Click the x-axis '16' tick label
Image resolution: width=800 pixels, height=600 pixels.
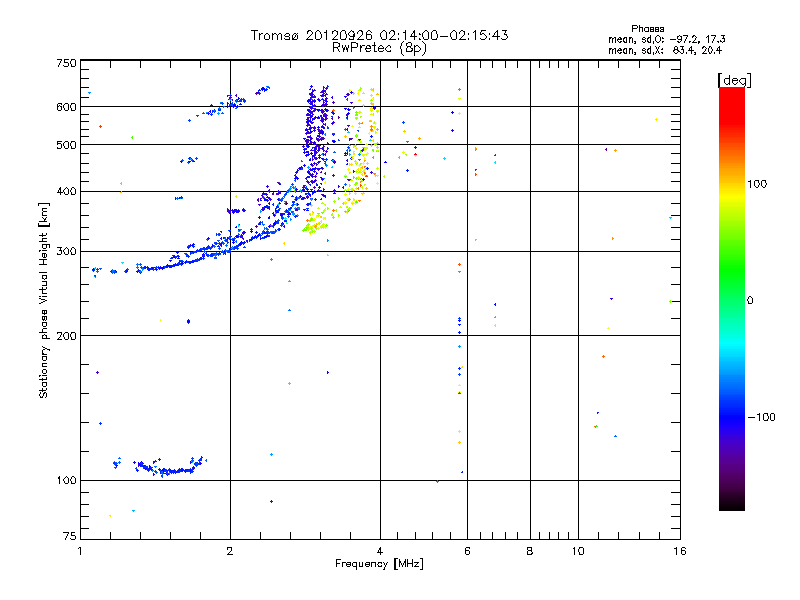point(680,551)
